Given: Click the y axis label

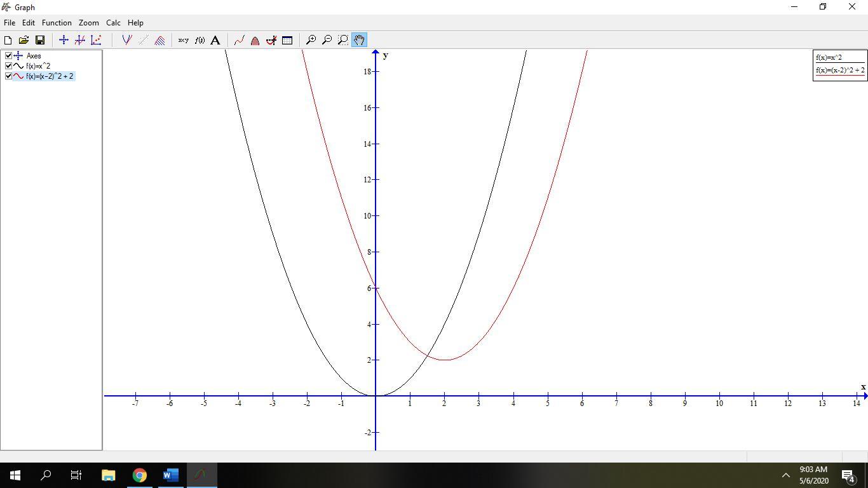Looking at the screenshot, I should coord(386,55).
